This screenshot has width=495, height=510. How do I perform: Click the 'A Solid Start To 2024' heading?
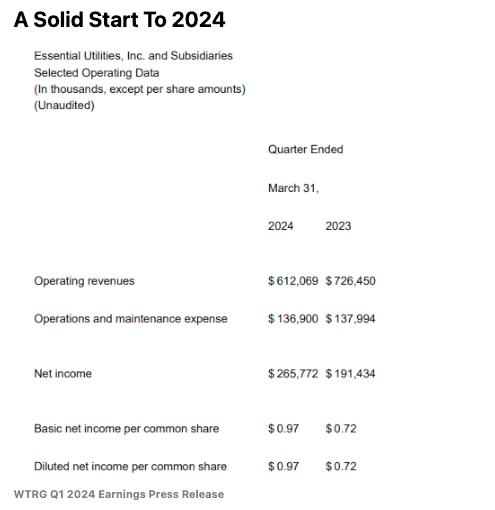click(x=119, y=20)
